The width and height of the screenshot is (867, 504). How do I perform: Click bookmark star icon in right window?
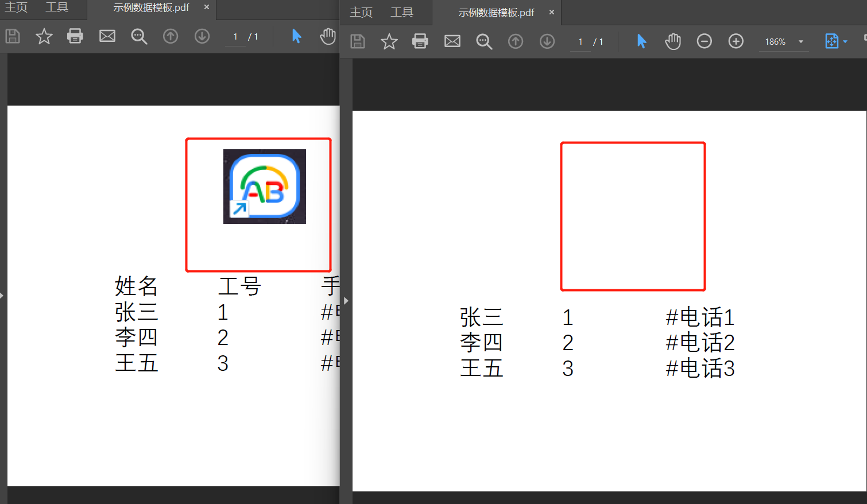389,41
